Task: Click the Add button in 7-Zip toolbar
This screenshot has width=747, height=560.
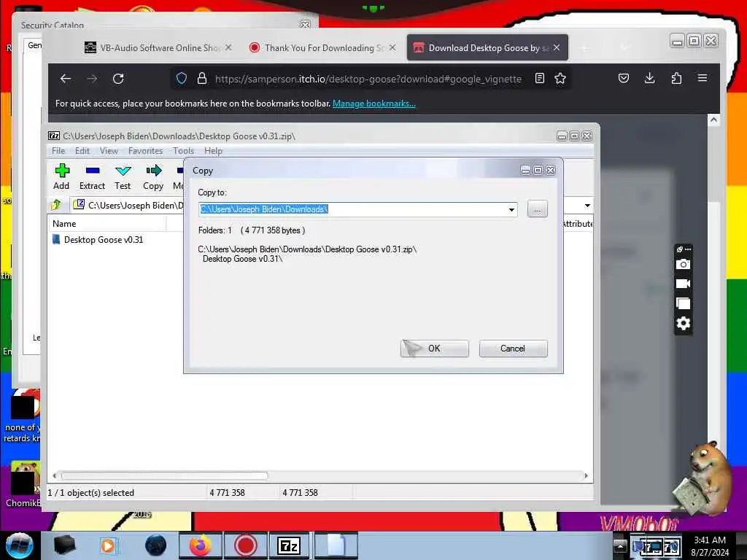Action: (x=61, y=176)
